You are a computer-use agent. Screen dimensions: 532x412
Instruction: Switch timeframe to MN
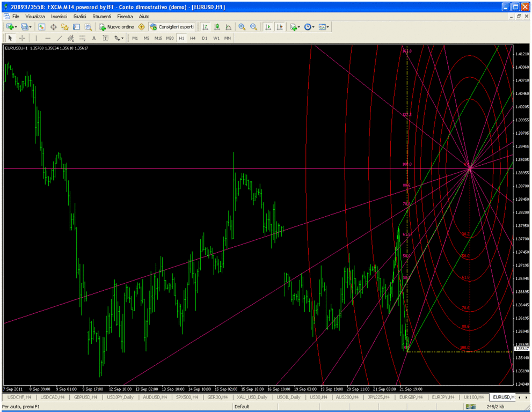pos(227,38)
